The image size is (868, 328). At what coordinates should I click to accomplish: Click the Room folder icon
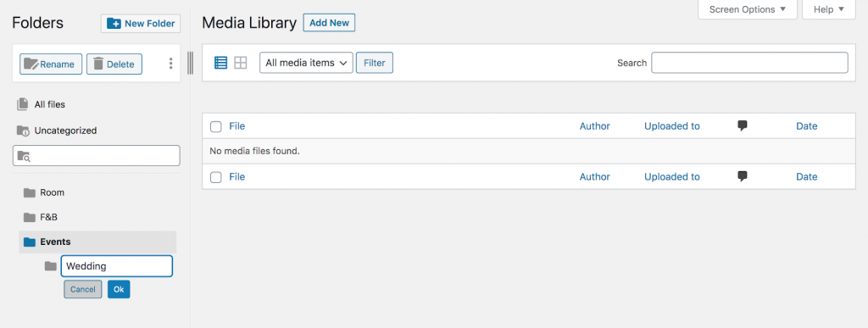tap(30, 192)
